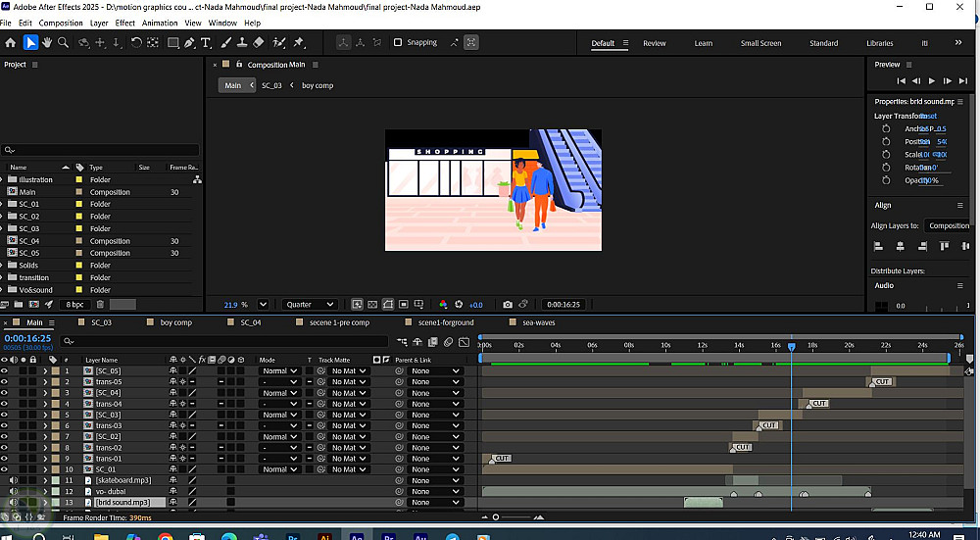Select the Puppet Pin tool

click(299, 43)
